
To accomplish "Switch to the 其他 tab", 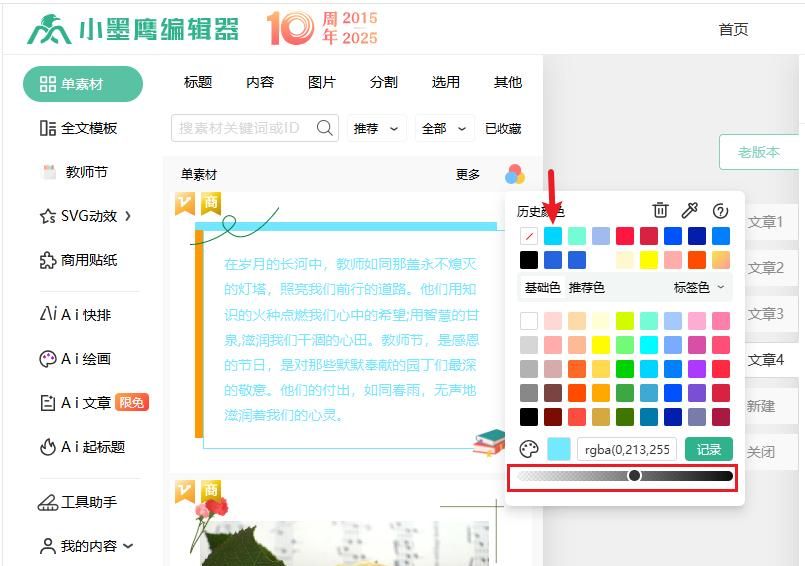I will pos(508,82).
